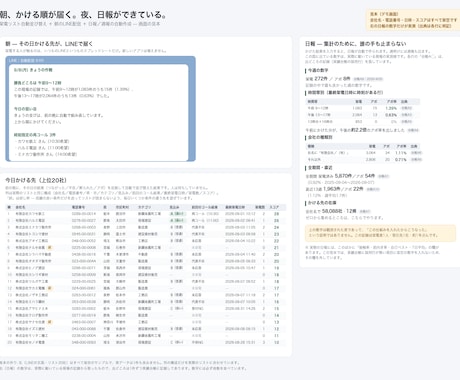
Task: Click the 電話番号 column header
Action: (x=78, y=207)
